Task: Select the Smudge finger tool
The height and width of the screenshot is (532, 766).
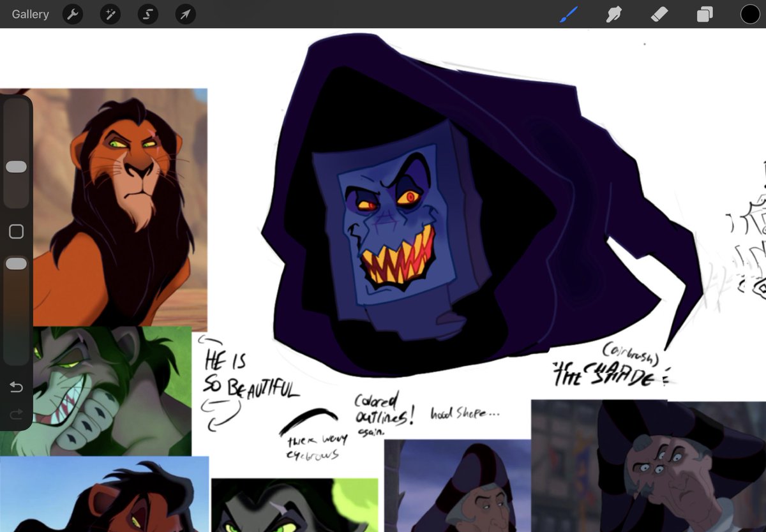Action: pos(614,14)
